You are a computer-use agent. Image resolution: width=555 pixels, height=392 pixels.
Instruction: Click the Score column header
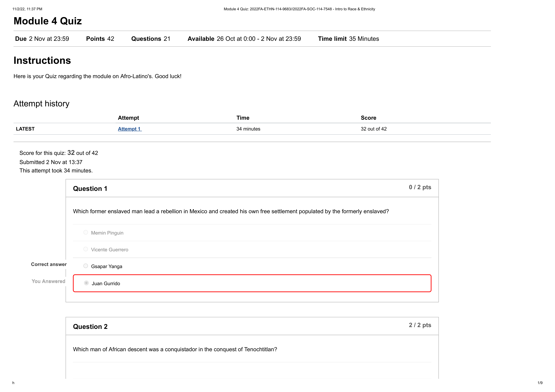point(368,118)
